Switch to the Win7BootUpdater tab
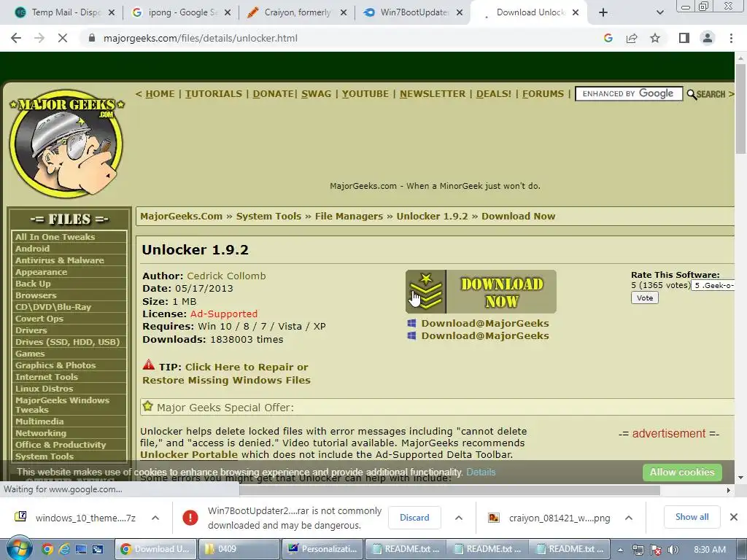The image size is (747, 560). [413, 12]
